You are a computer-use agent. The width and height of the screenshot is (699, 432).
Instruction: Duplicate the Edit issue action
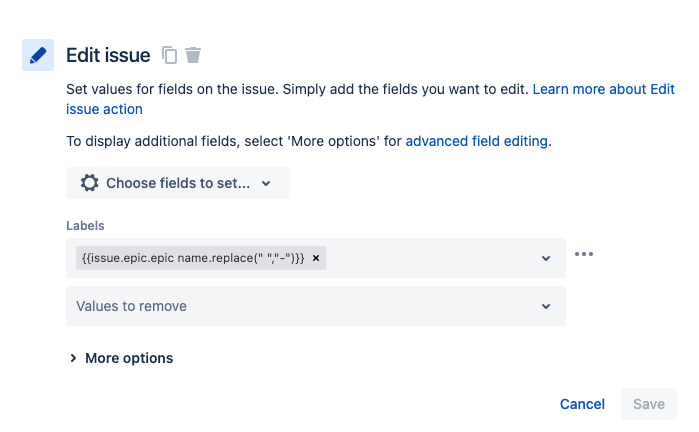(x=170, y=55)
